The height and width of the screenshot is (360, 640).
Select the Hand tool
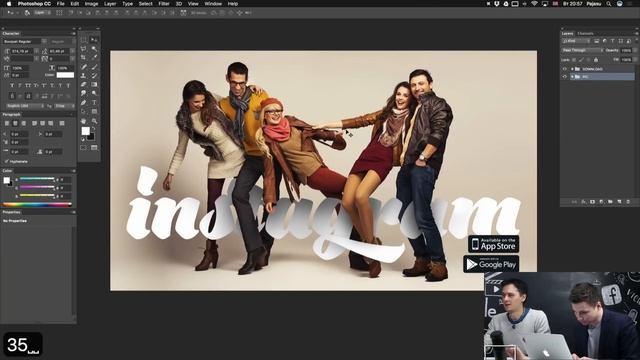tap(83, 121)
